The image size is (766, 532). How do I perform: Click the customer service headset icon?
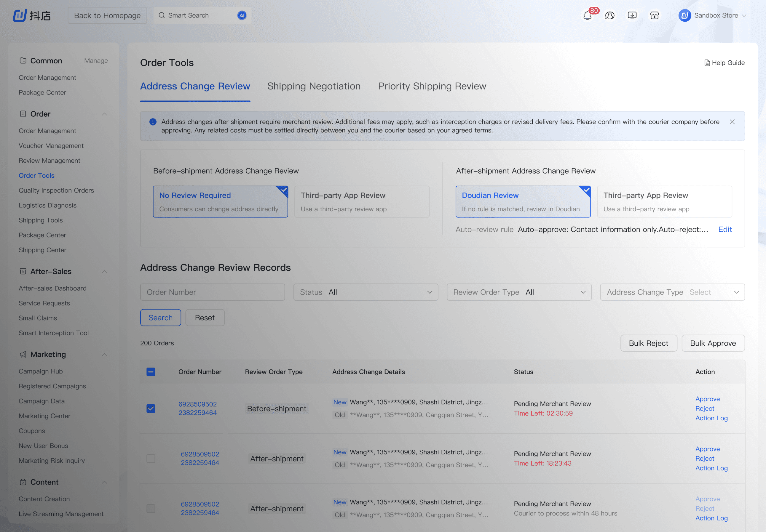point(609,16)
